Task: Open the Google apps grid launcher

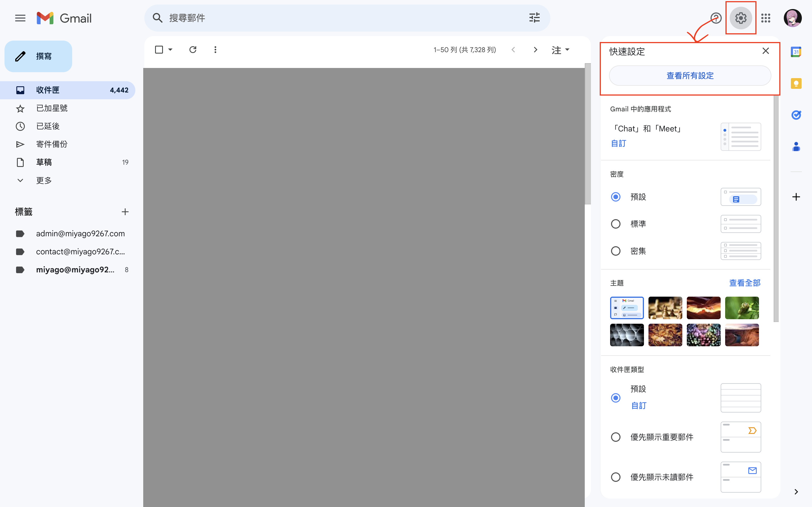Action: pos(765,18)
